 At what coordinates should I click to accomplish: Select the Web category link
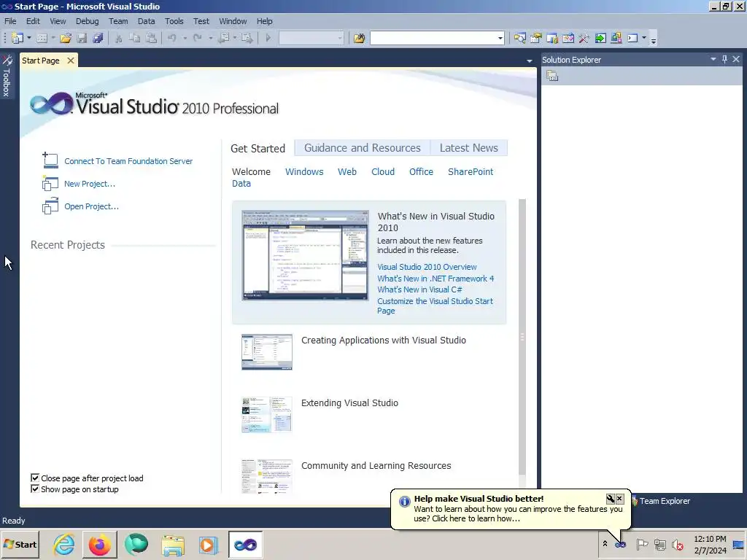347,172
